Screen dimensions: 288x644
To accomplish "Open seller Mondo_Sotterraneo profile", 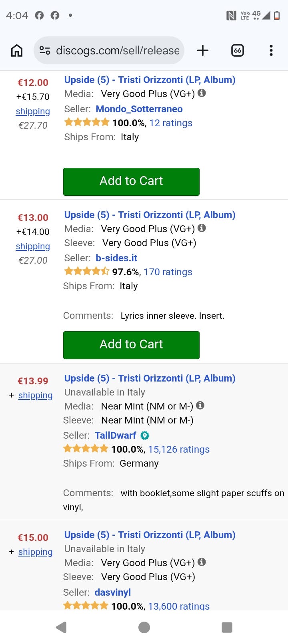I will point(139,109).
